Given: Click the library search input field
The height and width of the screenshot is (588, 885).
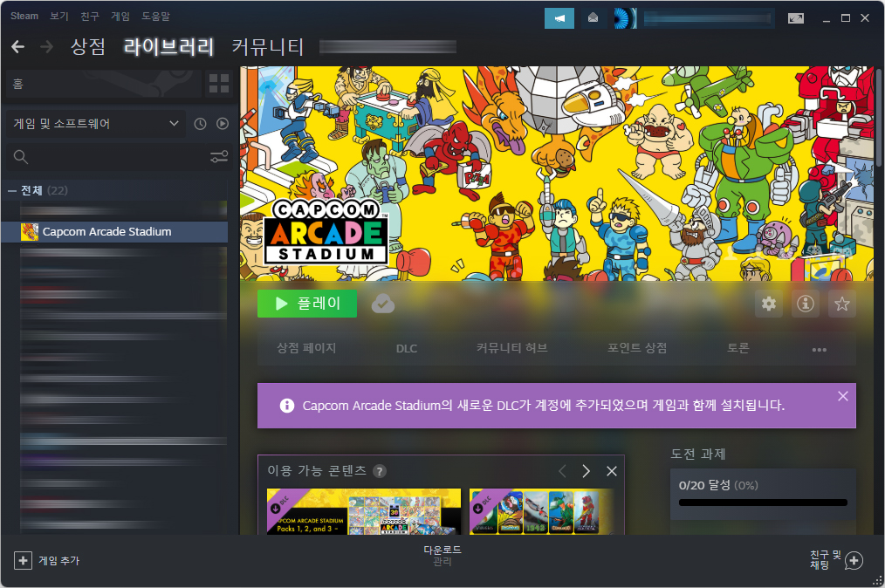Looking at the screenshot, I should [119, 156].
